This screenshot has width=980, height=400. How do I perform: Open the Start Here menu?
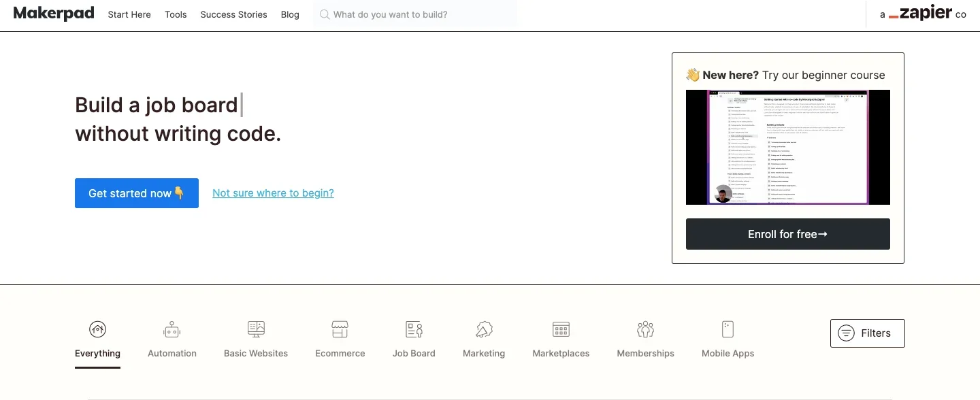tap(129, 14)
